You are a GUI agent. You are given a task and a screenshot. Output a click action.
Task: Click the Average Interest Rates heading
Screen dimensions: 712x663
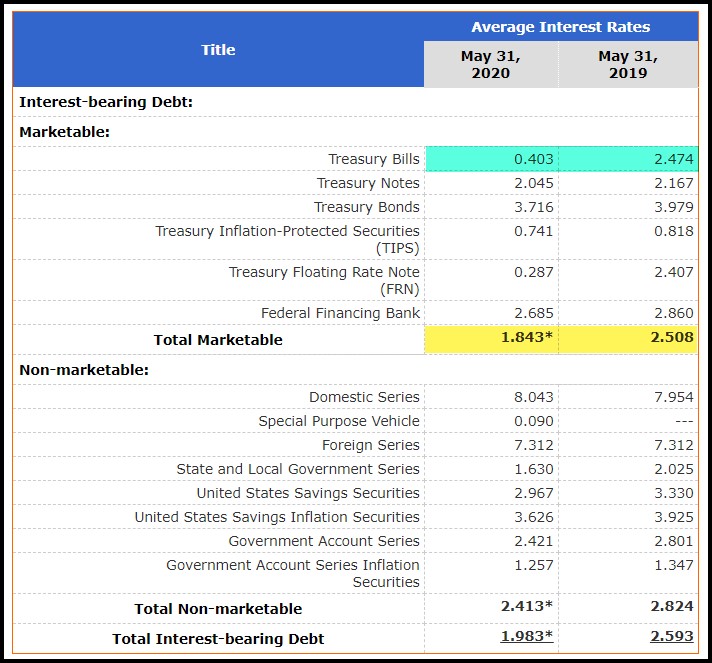(561, 27)
